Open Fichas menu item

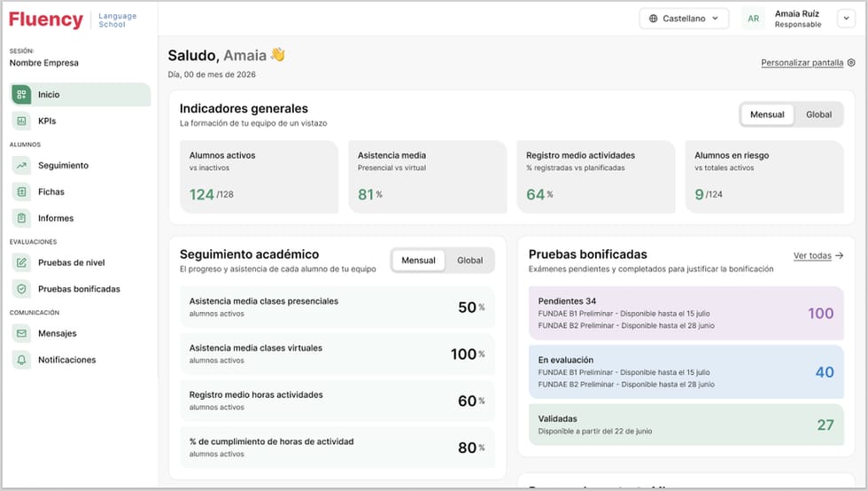81,191
